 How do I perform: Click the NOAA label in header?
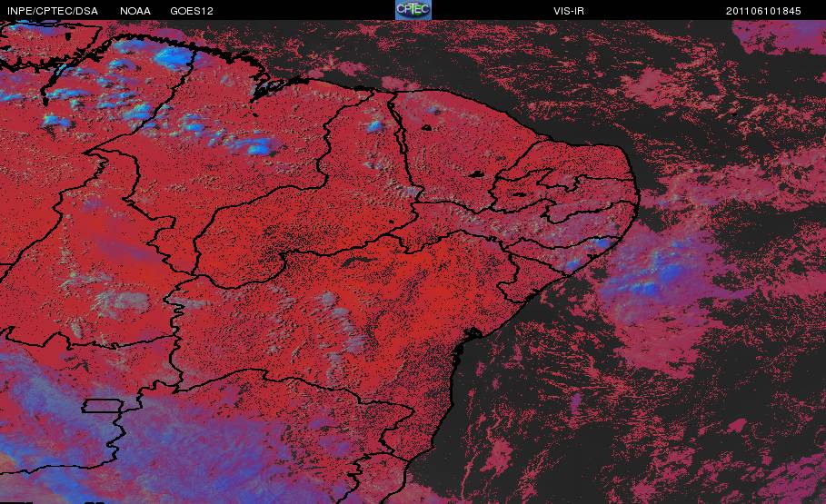[x=134, y=11]
